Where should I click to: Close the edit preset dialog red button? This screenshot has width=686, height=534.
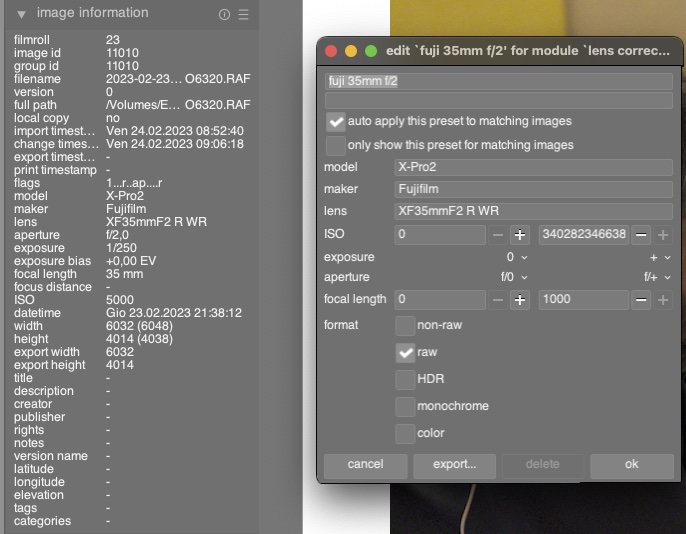(331, 51)
